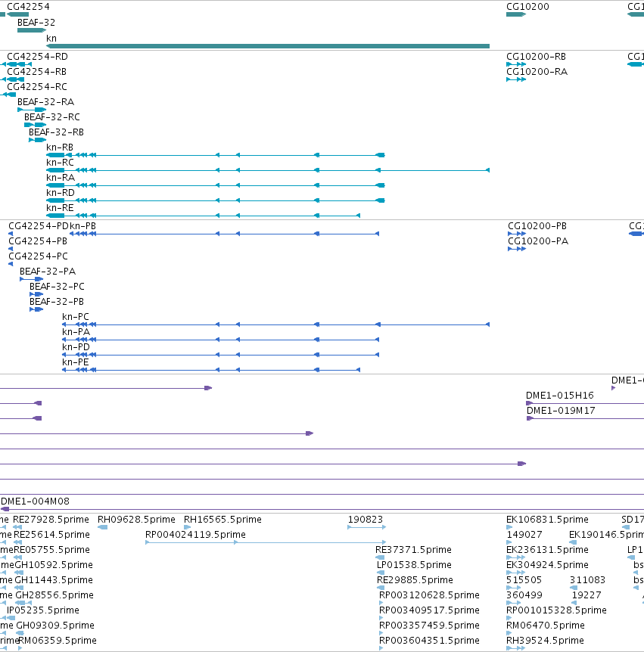Open EST label EK236131.5prime
The height and width of the screenshot is (652, 644).
[547, 550]
